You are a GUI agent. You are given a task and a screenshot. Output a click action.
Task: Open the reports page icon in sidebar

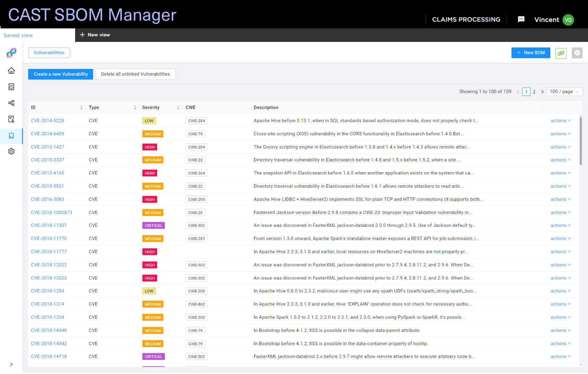(x=11, y=119)
